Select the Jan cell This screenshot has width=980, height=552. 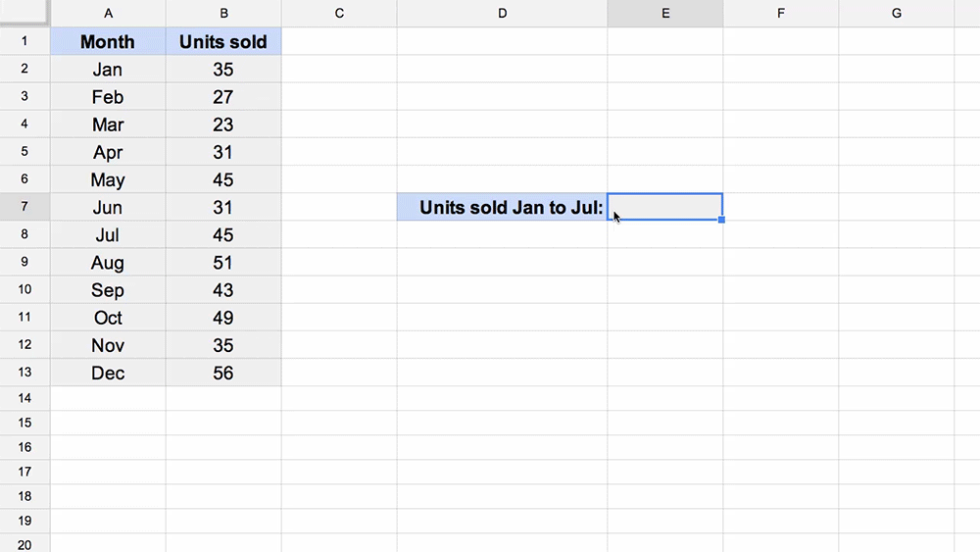(108, 69)
